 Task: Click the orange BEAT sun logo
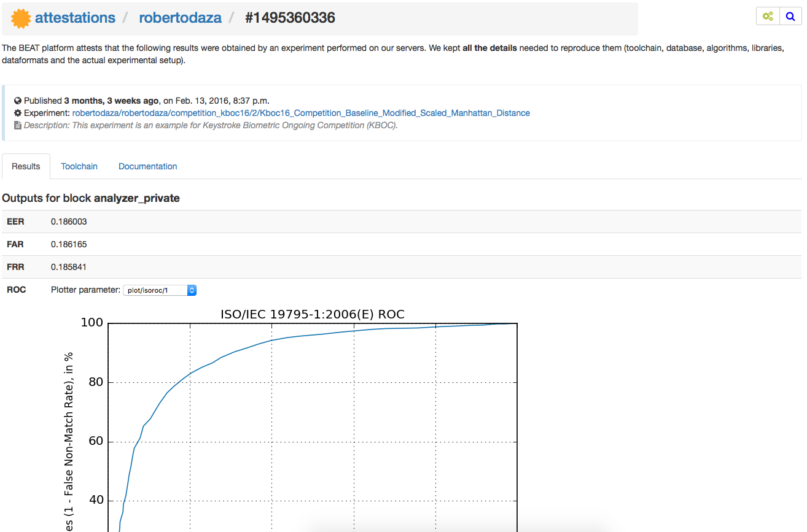pos(21,18)
